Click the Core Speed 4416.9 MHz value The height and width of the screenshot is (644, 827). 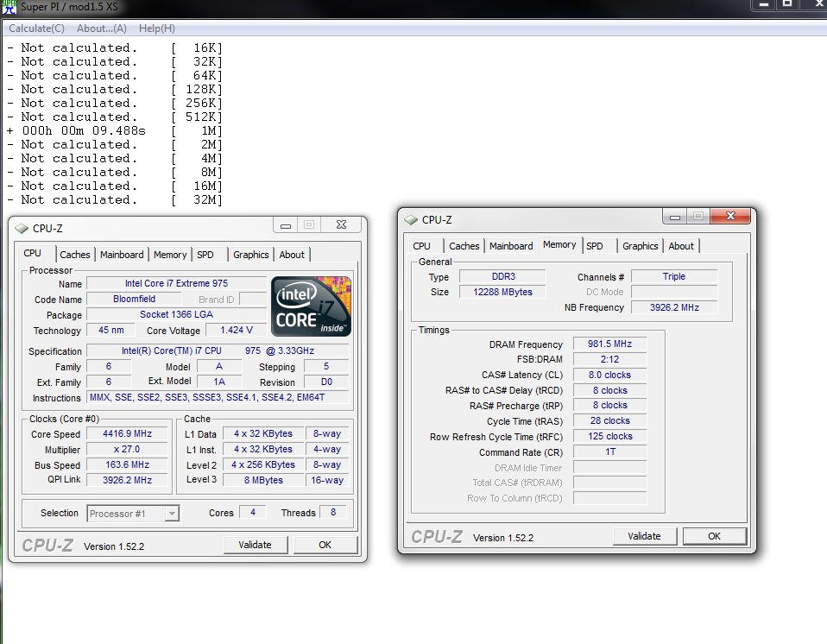click(x=127, y=433)
